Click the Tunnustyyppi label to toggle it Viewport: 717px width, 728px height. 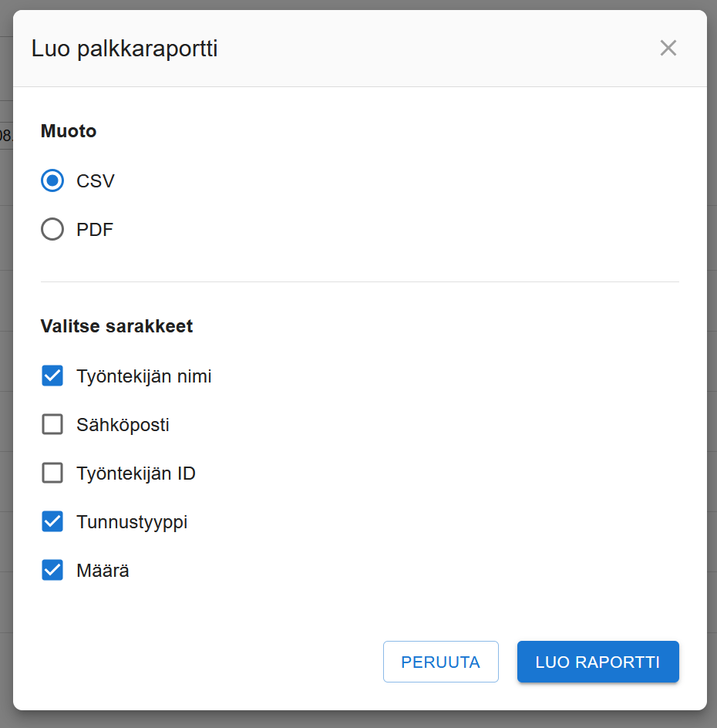tap(131, 521)
